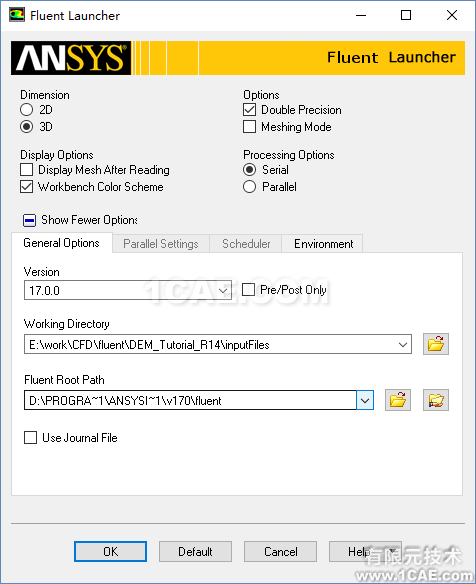Click inside the Fluent Root Path field
The width and height of the screenshot is (476, 584).
[x=190, y=400]
